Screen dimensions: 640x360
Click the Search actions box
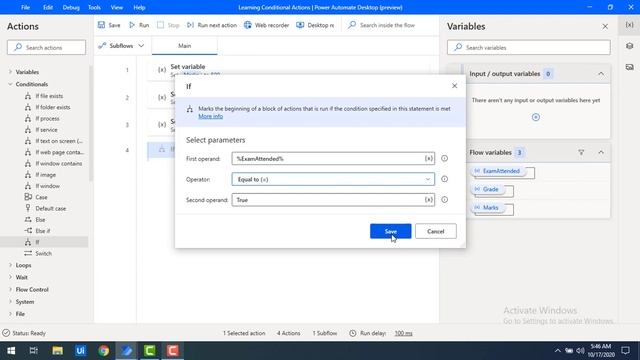47,47
